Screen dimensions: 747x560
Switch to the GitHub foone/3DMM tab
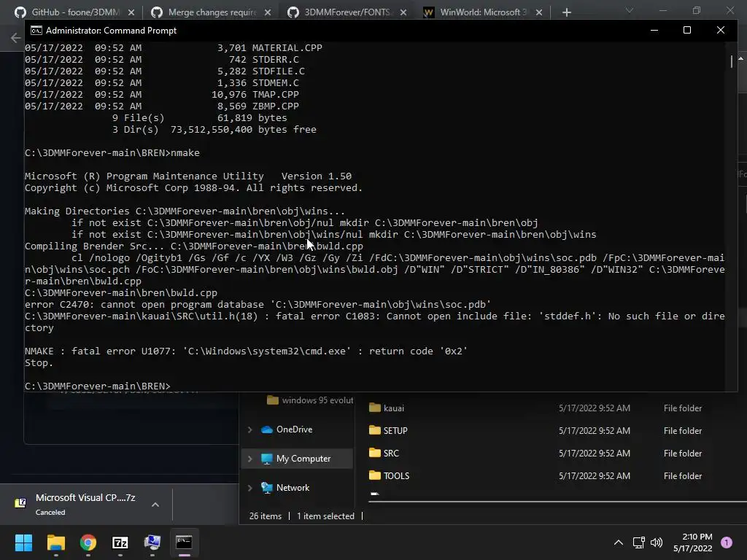point(75,12)
